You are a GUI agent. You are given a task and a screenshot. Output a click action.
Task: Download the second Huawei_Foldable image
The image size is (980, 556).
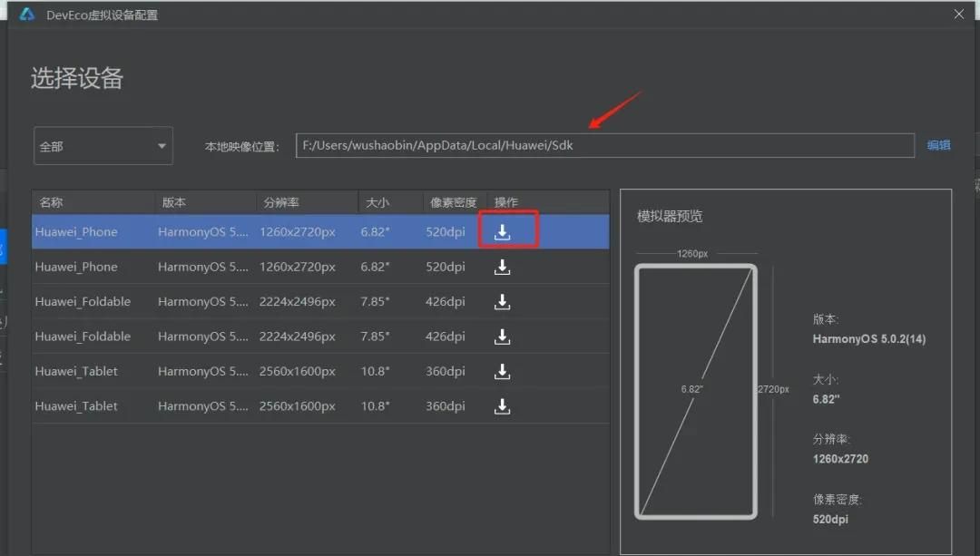[x=502, y=337]
